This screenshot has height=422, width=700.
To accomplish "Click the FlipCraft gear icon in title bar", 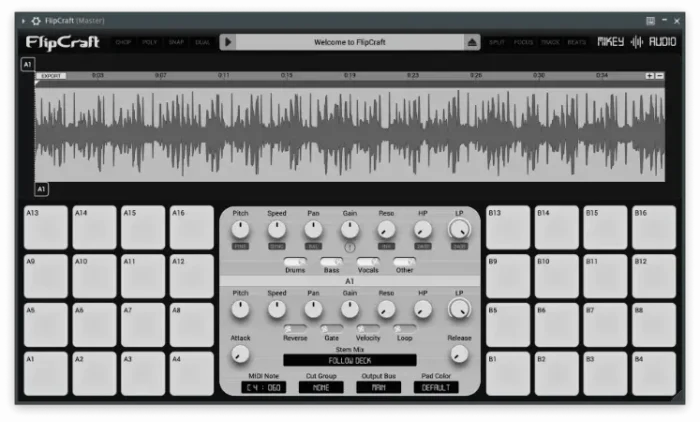I will tap(36, 20).
